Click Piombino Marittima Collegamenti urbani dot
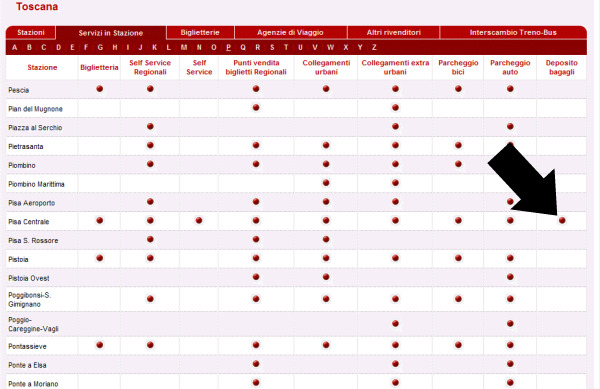The width and height of the screenshot is (600, 389). (x=326, y=183)
